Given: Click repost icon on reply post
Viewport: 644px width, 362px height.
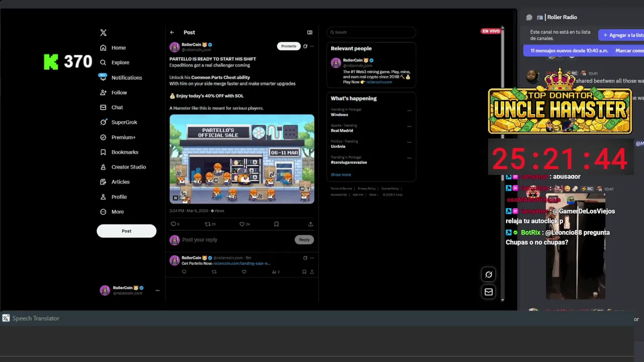Looking at the screenshot, I should (x=214, y=272).
